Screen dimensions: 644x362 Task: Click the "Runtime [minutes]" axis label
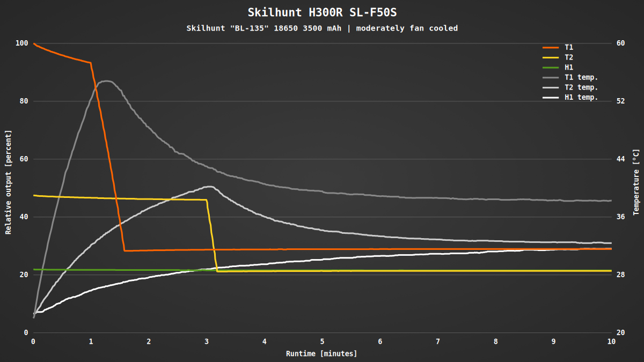[x=321, y=353]
